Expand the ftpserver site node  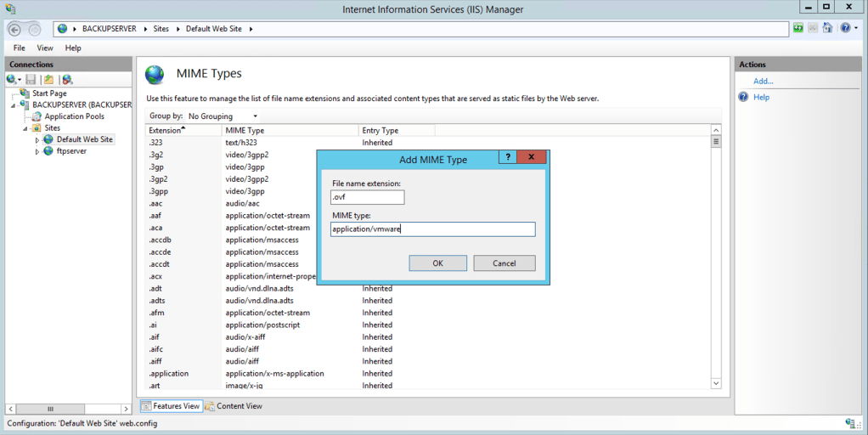pos(37,151)
